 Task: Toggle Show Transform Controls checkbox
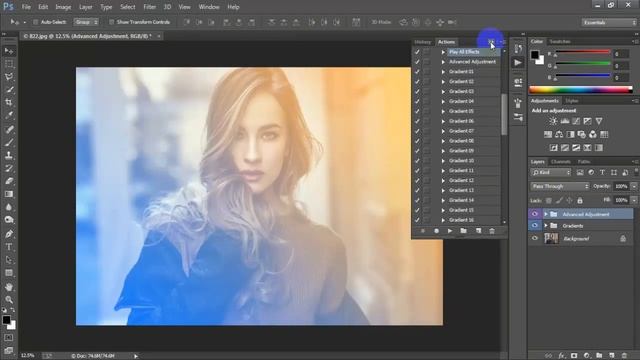[x=111, y=22]
